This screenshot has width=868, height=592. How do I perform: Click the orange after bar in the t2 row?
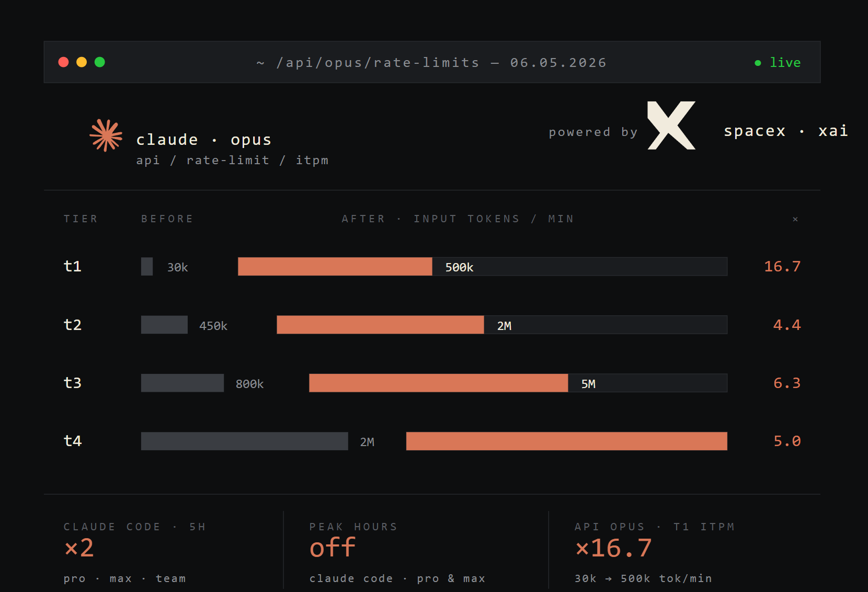380,325
